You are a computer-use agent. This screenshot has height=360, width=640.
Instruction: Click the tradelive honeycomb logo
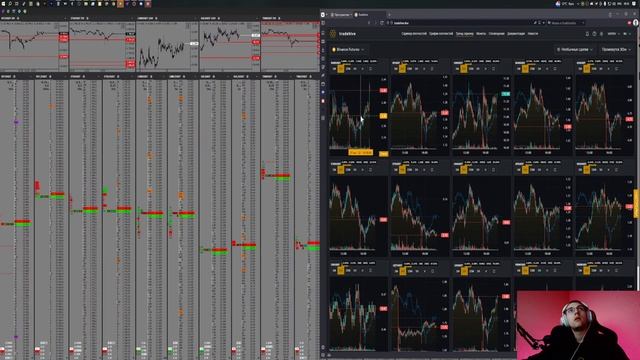tap(333, 34)
